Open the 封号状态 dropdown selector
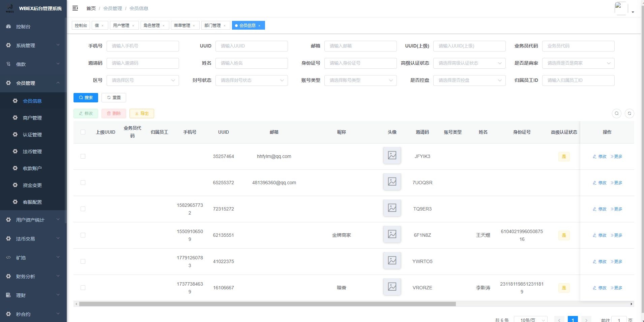Viewport: 644px width, 322px height. tap(251, 80)
